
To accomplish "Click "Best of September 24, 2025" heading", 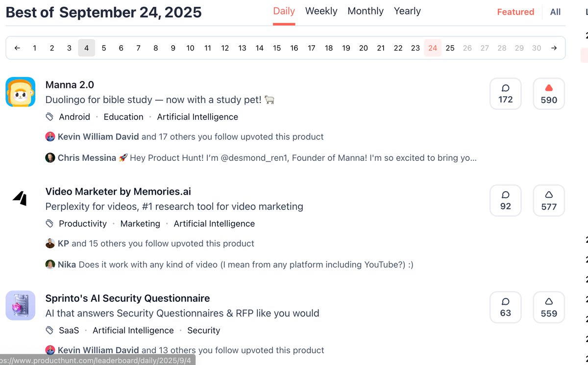I will [x=104, y=12].
